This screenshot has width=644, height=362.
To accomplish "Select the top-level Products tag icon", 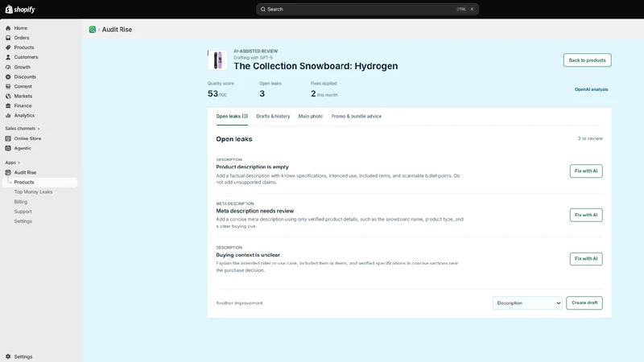I will (x=8, y=47).
